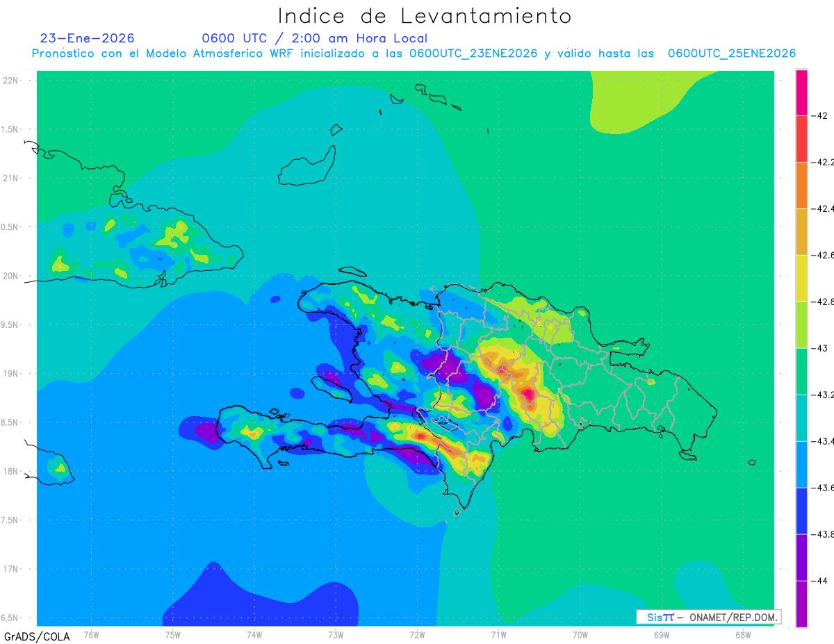Click the '69W' longitude label

(x=661, y=635)
